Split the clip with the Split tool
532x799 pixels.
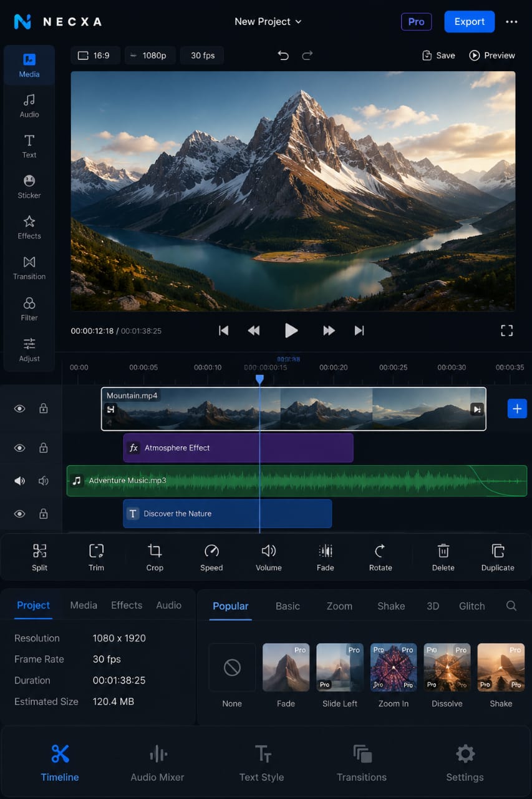click(39, 557)
